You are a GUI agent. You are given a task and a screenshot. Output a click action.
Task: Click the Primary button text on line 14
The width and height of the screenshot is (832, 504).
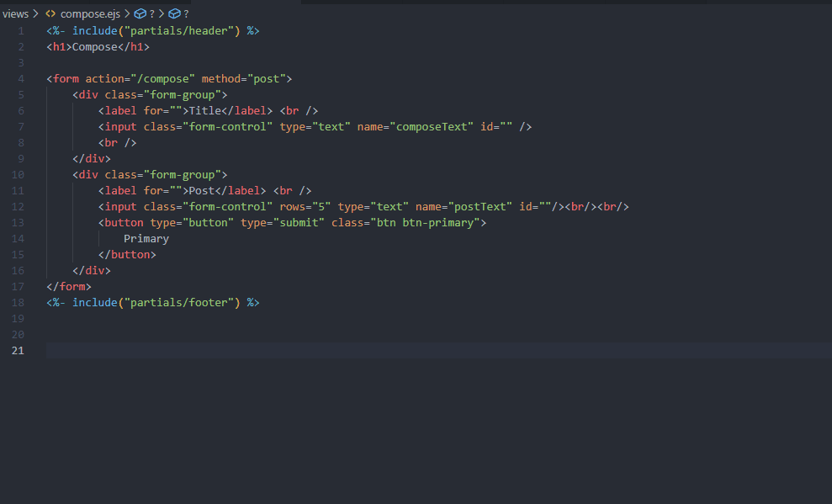(146, 238)
